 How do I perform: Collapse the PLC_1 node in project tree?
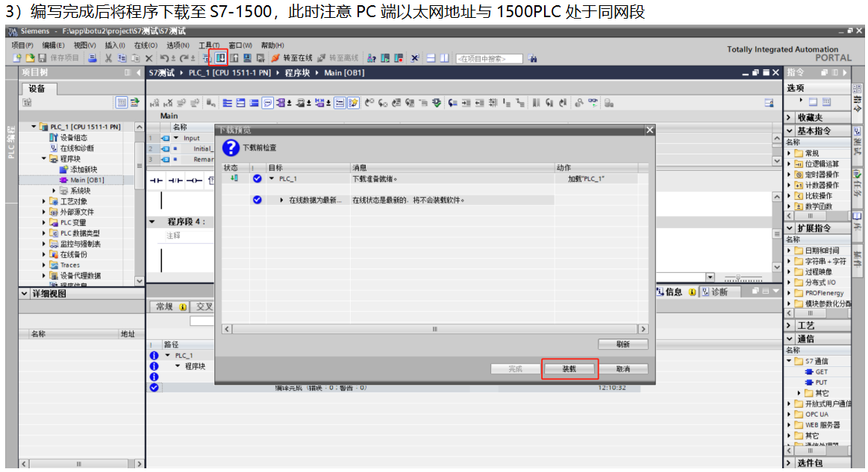34,127
